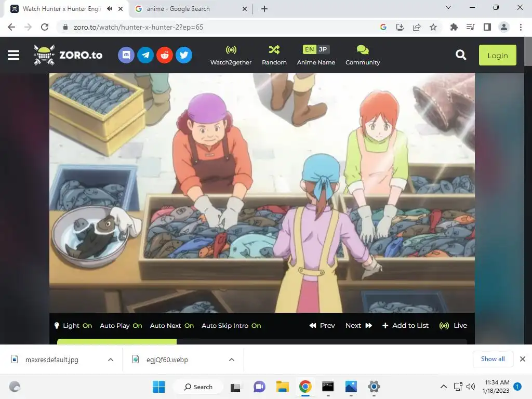Open the Windows Start menu
This screenshot has height=399, width=532.
pyautogui.click(x=158, y=387)
